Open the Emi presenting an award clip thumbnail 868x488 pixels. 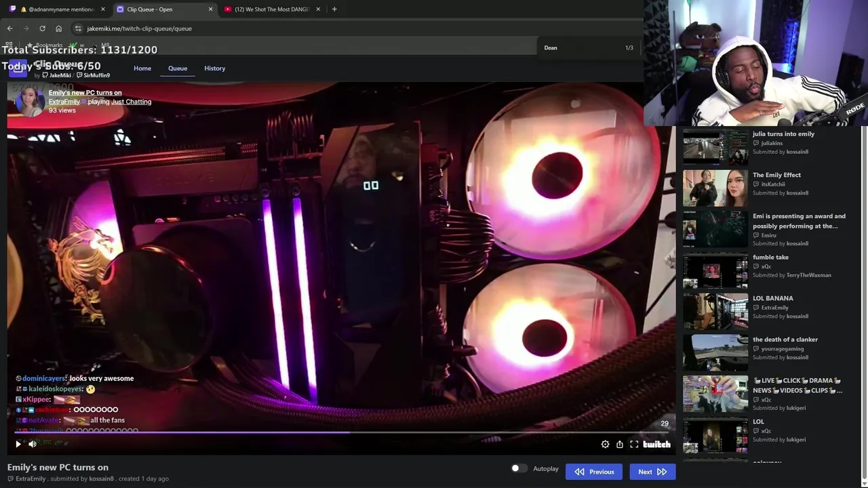click(715, 229)
